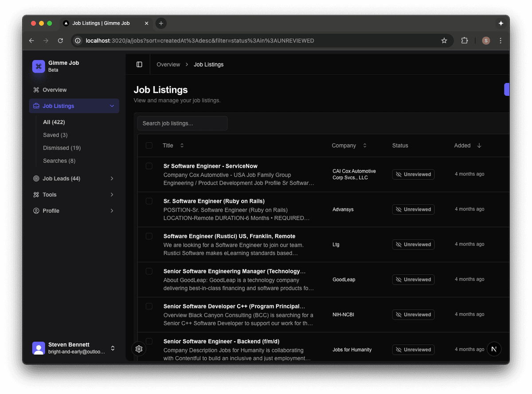The width and height of the screenshot is (532, 394).
Task: Check the Jobs for Humanity row checkbox
Action: pyautogui.click(x=149, y=341)
